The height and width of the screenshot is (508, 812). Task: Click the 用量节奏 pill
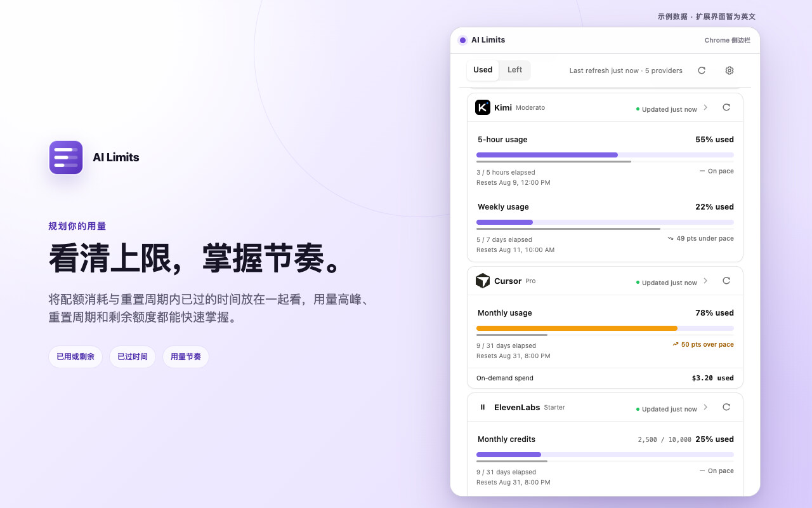186,357
